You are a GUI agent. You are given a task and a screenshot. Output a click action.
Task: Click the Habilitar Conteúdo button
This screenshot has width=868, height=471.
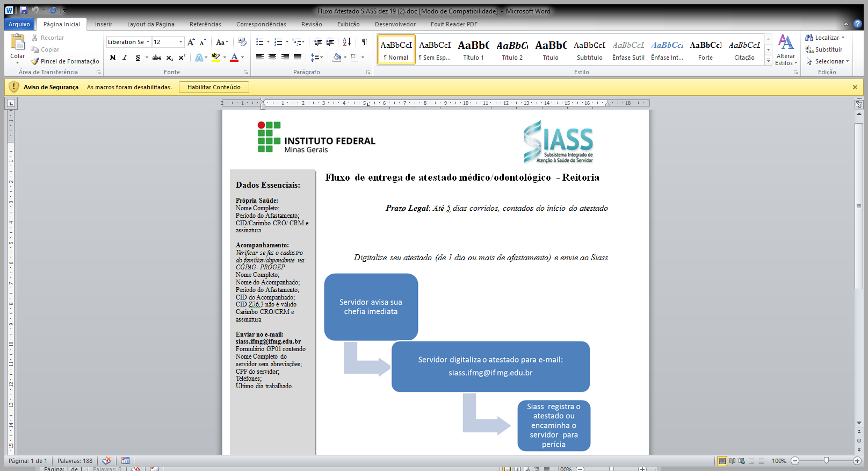214,87
